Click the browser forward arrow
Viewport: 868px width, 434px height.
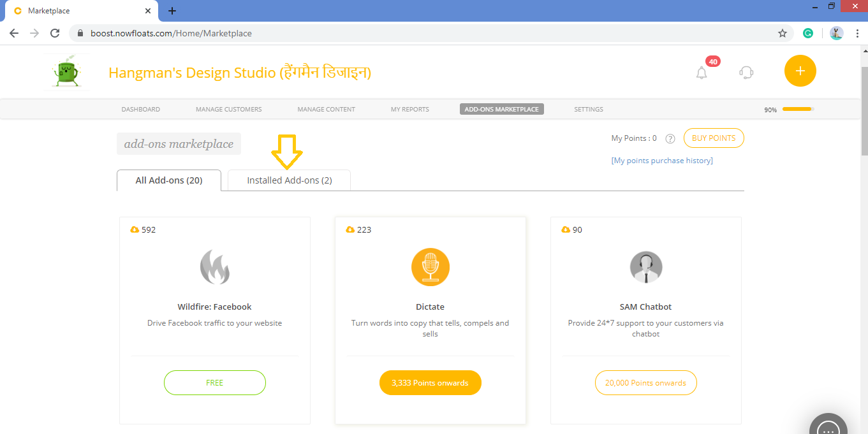(34, 33)
